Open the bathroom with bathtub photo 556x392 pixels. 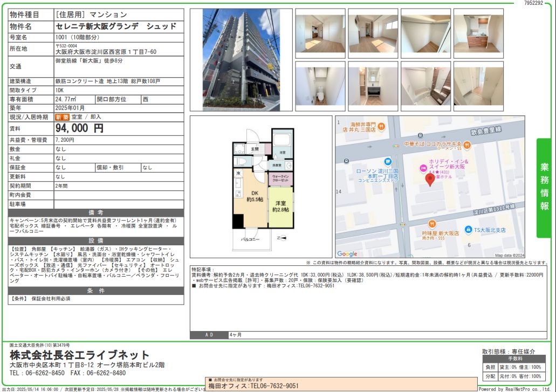pos(425,86)
